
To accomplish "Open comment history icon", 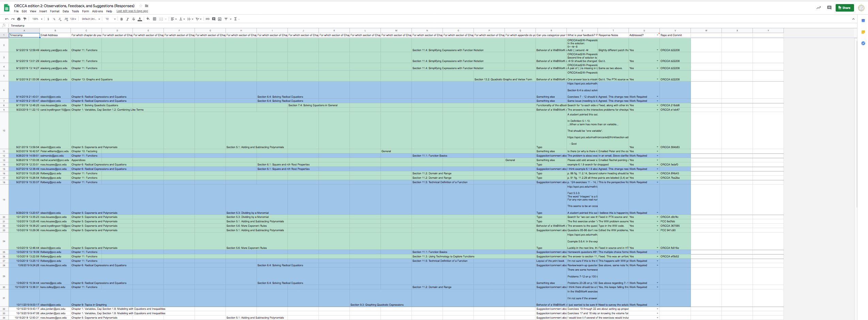I will click(x=829, y=8).
